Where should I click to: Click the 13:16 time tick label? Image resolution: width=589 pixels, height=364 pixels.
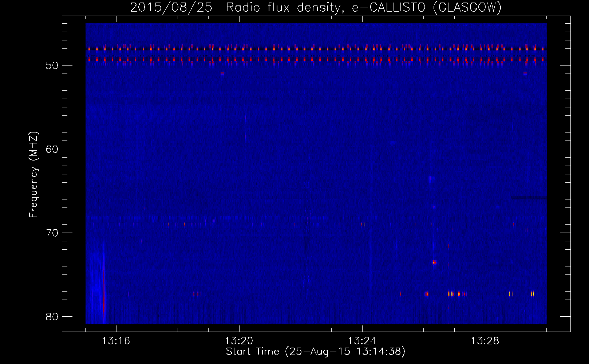[x=116, y=341]
